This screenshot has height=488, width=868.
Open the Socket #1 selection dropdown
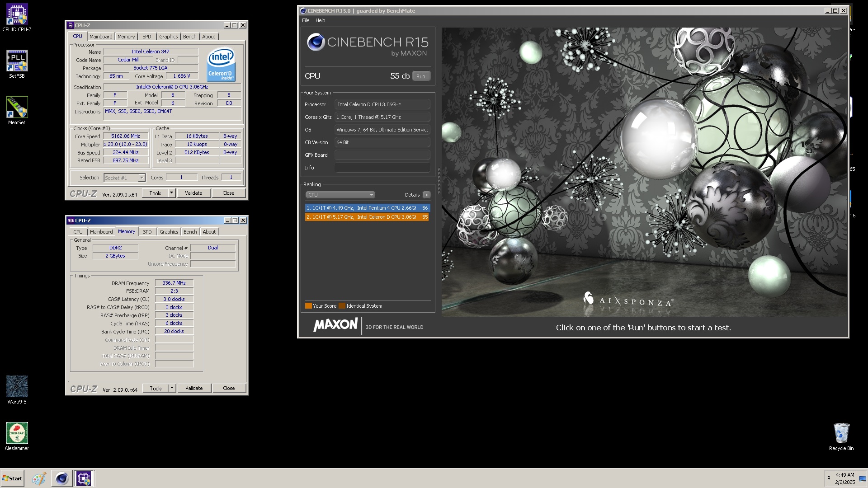click(124, 178)
